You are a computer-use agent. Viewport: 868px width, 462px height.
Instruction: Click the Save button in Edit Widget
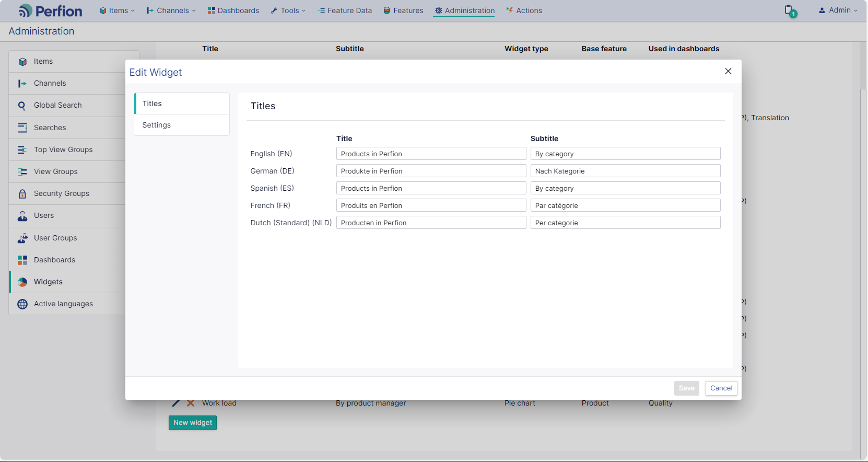[x=686, y=388]
